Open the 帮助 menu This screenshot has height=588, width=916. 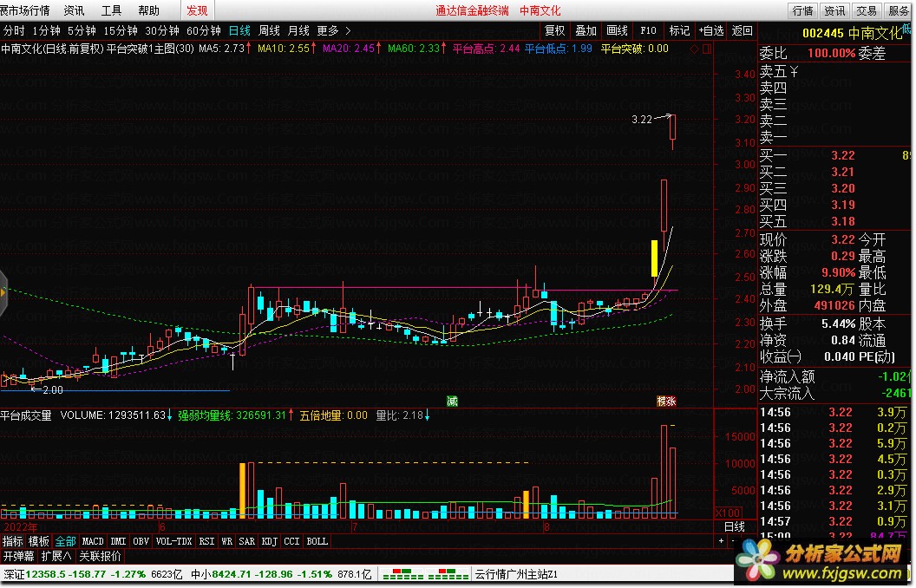click(149, 10)
